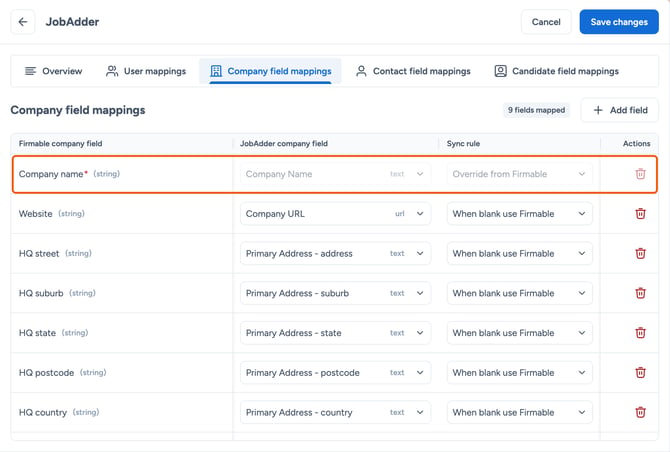
Task: Expand sync rule dropdown for Website
Action: point(520,214)
